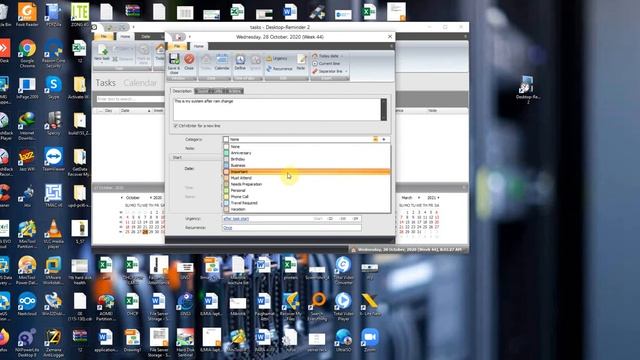Click the Recurrence button in ribbon

tap(279, 69)
